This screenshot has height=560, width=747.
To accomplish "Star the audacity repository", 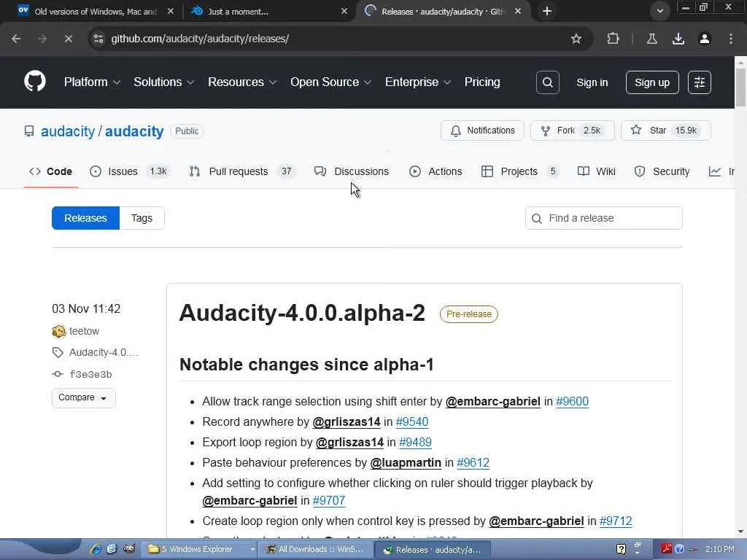I will click(x=665, y=131).
